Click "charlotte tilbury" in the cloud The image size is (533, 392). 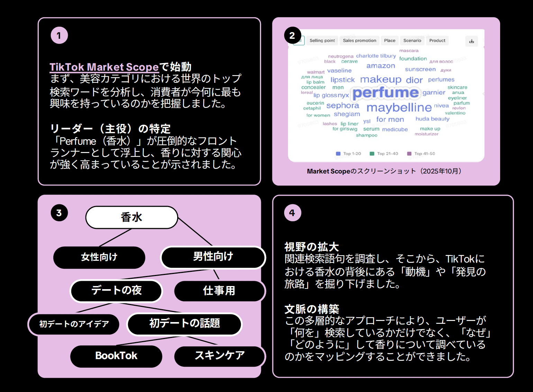(x=376, y=56)
